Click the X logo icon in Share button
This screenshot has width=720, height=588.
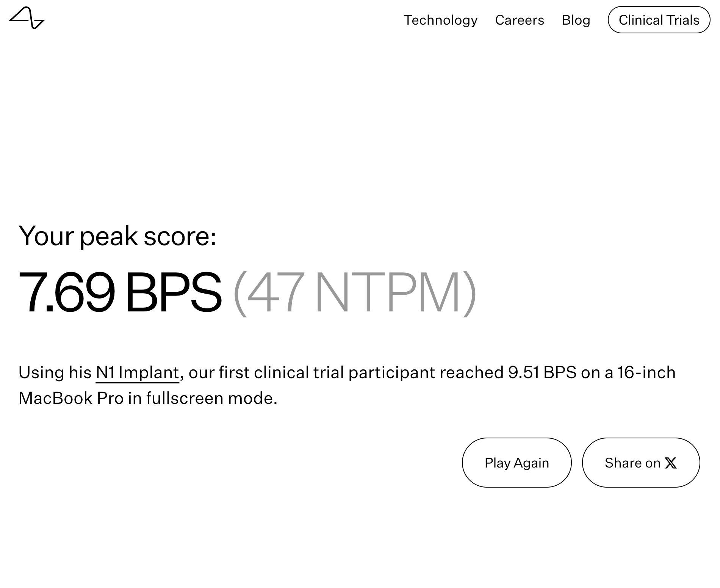point(670,463)
